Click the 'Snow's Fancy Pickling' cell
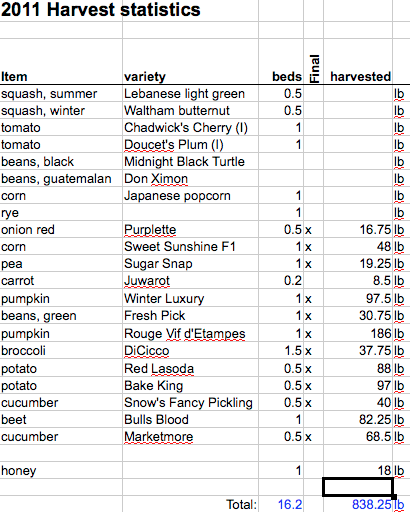This screenshot has width=410, height=512. [188, 403]
